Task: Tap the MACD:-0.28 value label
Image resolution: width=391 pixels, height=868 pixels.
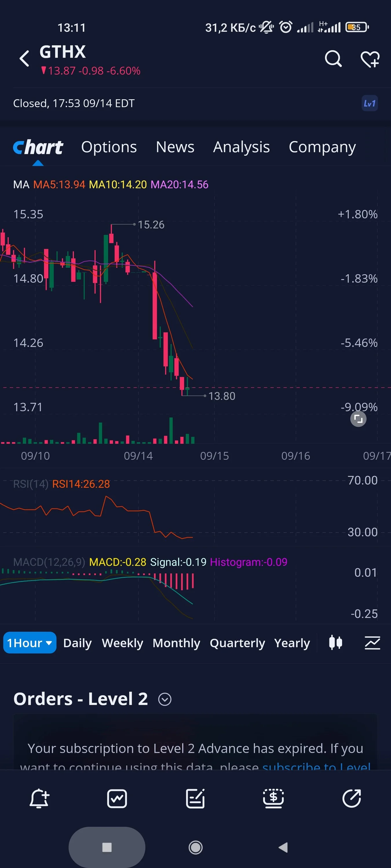Action: click(x=118, y=562)
